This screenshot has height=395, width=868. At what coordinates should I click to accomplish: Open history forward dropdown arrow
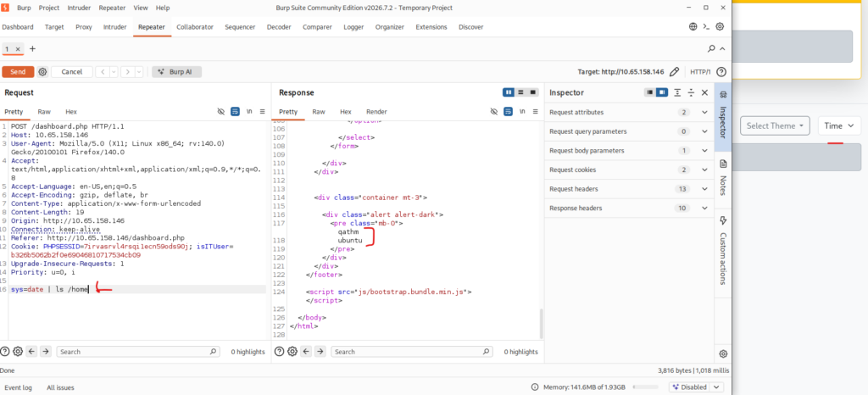(x=138, y=72)
